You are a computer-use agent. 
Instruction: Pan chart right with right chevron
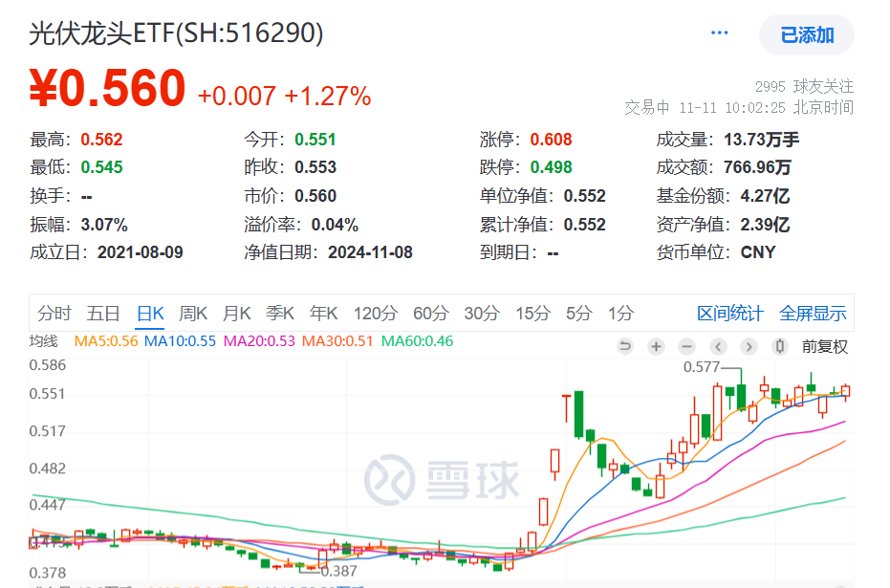[749, 346]
